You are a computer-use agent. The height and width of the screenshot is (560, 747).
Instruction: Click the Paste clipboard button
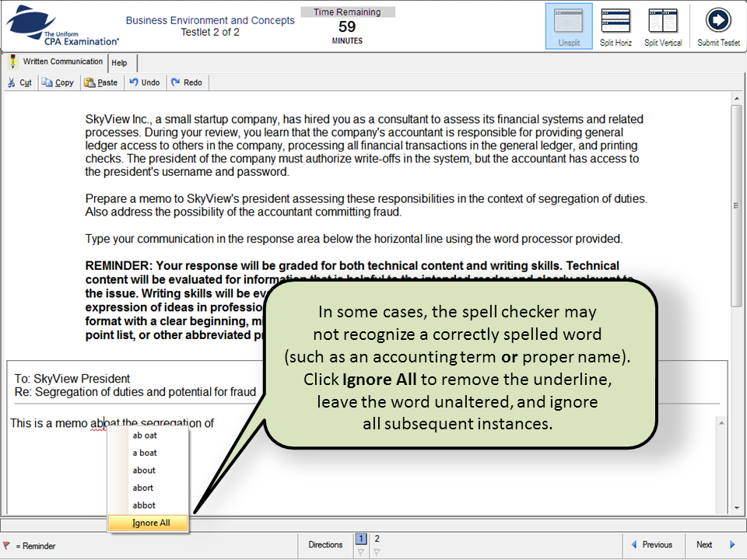(x=101, y=82)
